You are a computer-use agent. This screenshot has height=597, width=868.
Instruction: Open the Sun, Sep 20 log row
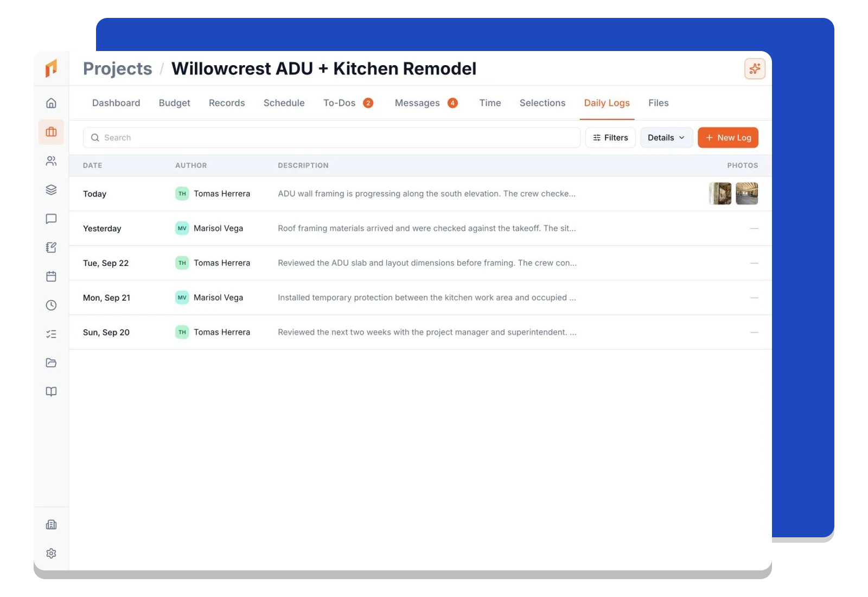tap(420, 332)
